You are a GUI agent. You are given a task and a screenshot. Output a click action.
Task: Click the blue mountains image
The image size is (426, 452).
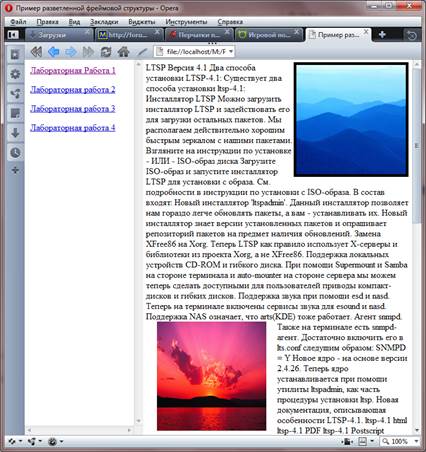351,119
